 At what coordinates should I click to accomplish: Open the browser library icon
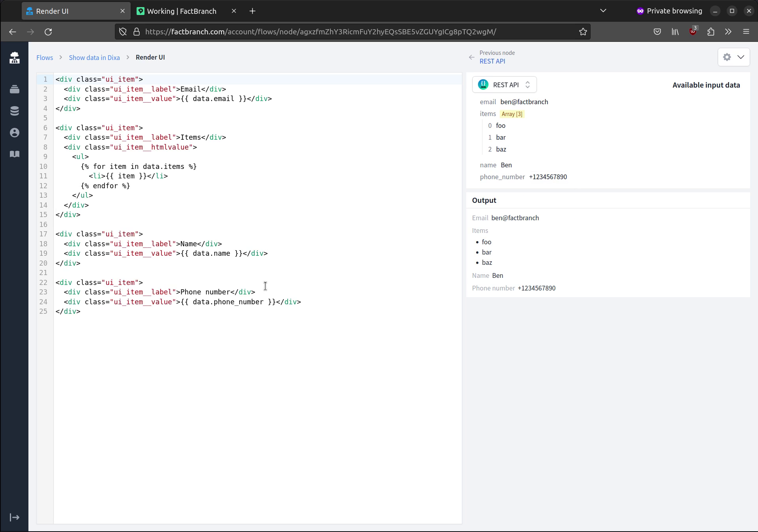tap(675, 32)
